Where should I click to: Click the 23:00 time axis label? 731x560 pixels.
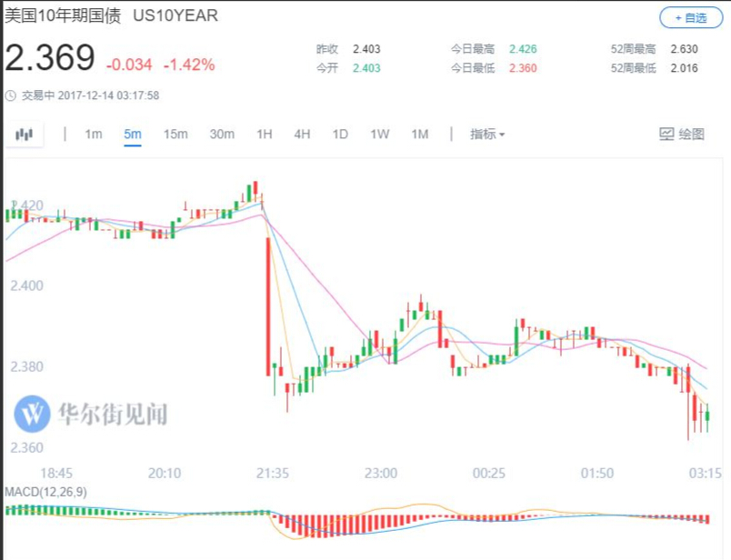pyautogui.click(x=381, y=474)
